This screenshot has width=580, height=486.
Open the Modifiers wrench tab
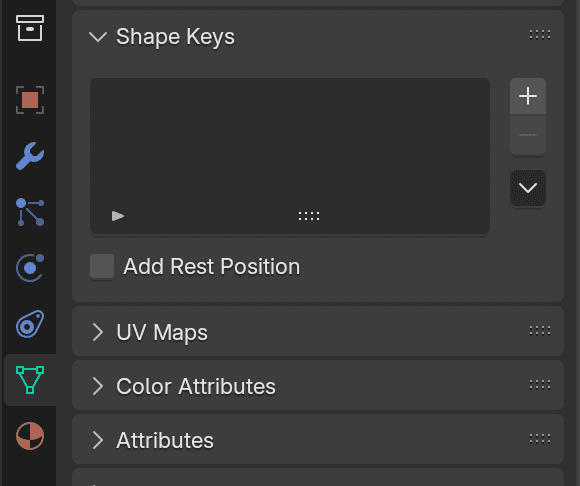pyautogui.click(x=30, y=156)
